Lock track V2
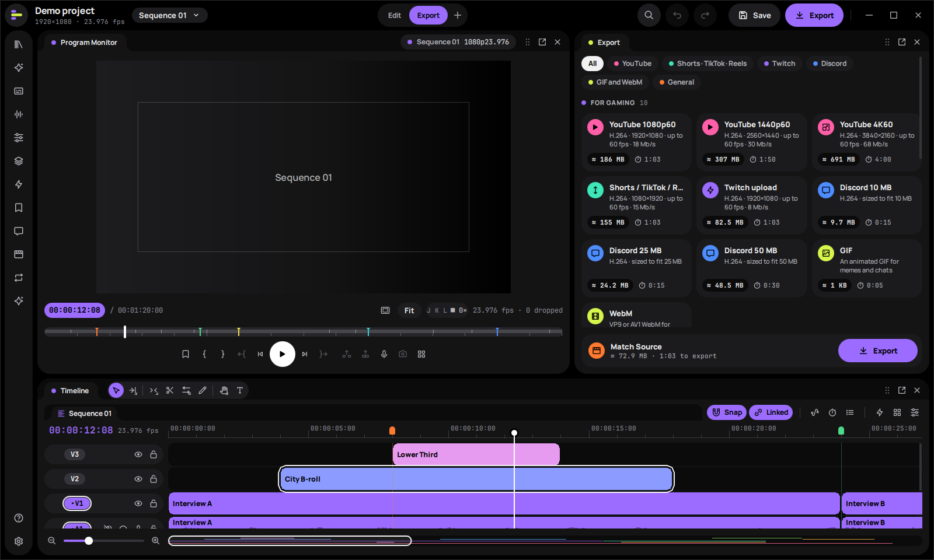The image size is (934, 560). 154,479
